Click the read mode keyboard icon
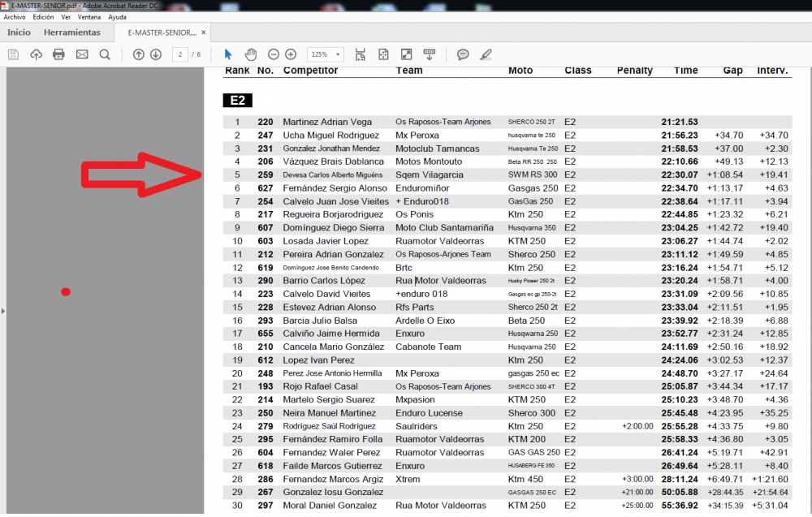 click(430, 54)
